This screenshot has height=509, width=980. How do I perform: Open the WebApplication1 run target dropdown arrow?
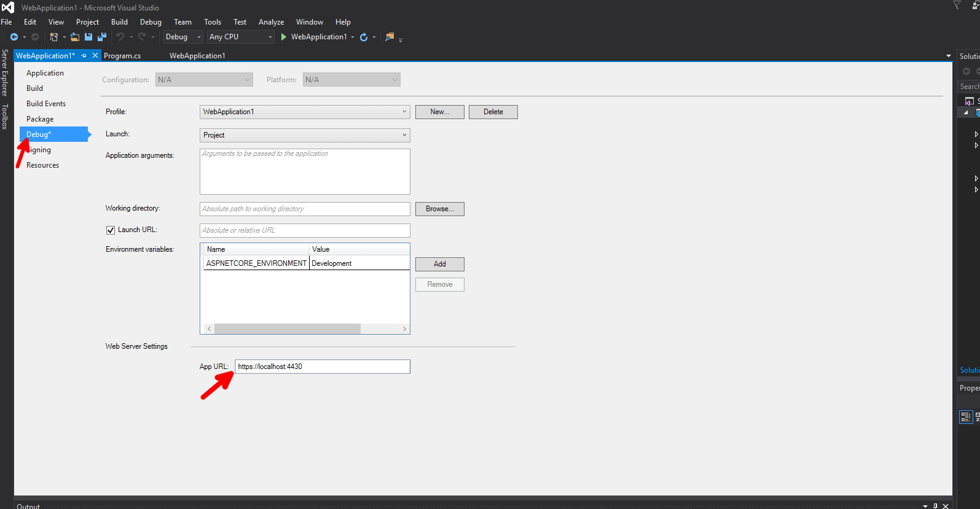tap(353, 37)
